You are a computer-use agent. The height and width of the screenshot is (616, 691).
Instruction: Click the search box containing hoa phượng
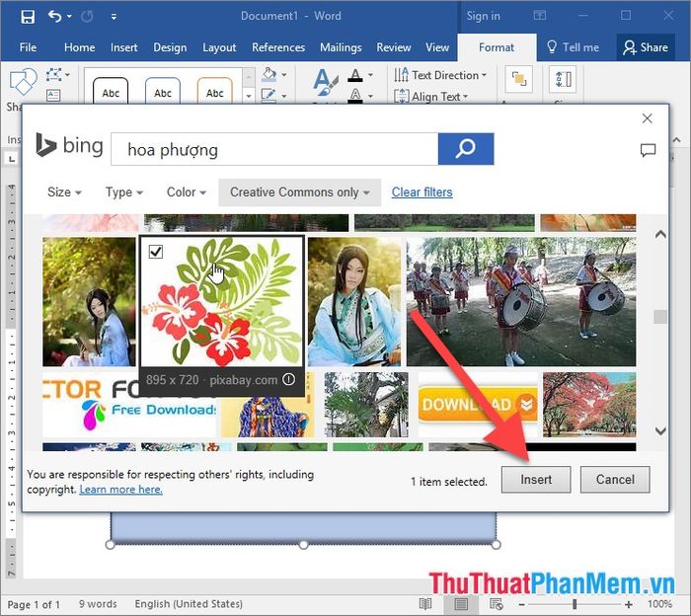pyautogui.click(x=274, y=149)
